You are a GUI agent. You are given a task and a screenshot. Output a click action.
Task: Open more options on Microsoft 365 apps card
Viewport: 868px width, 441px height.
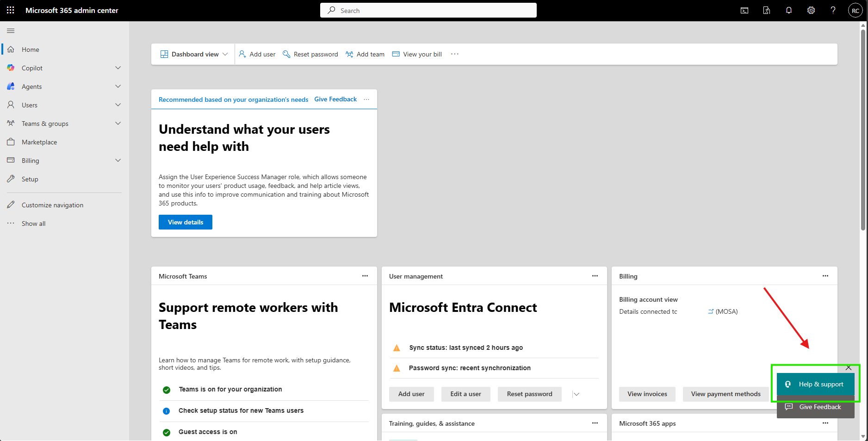825,423
